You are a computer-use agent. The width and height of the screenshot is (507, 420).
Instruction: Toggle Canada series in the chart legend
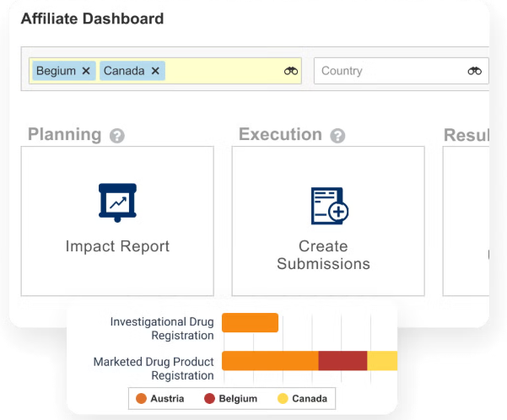click(x=302, y=398)
